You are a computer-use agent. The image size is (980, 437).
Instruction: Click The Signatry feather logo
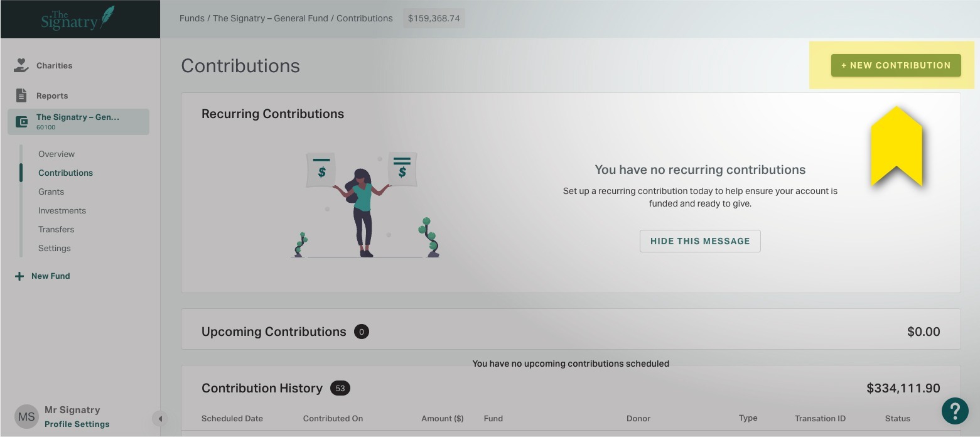(x=78, y=18)
